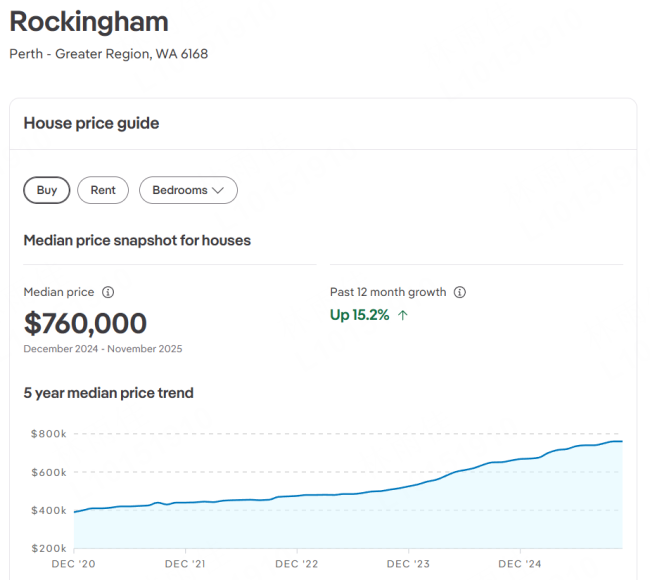Click the House price guide section title
The image size is (650, 580).
point(91,123)
